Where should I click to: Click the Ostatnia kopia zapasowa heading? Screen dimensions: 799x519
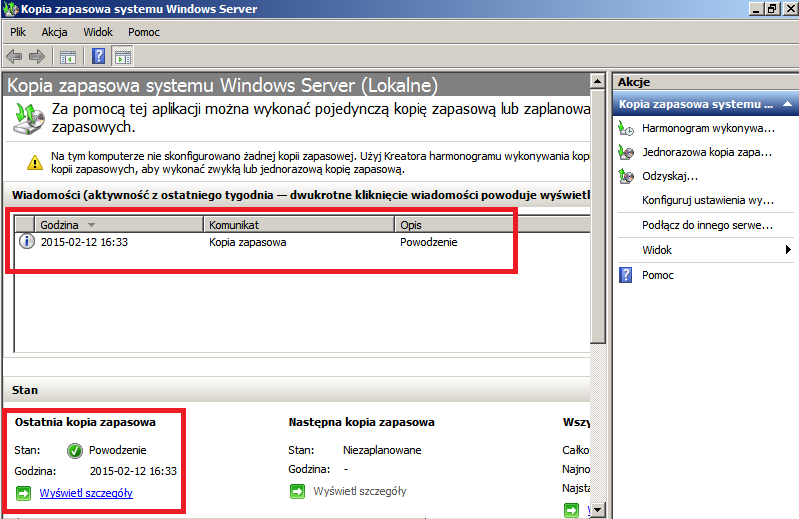pos(85,422)
